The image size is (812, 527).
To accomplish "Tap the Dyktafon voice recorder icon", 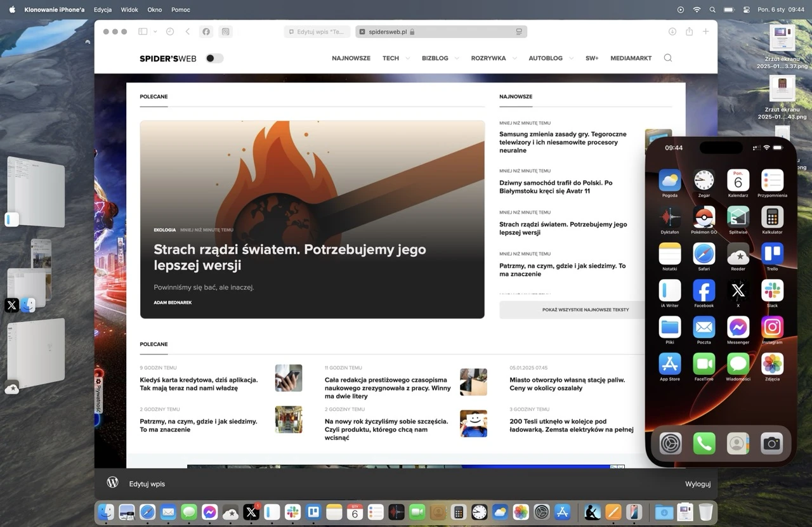I will (x=670, y=217).
